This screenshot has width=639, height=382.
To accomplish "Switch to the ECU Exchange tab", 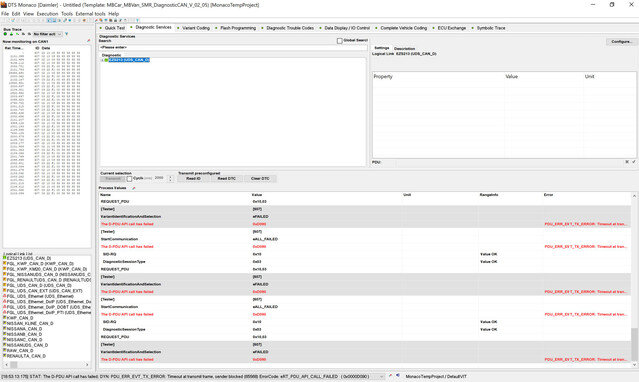I will point(452,28).
